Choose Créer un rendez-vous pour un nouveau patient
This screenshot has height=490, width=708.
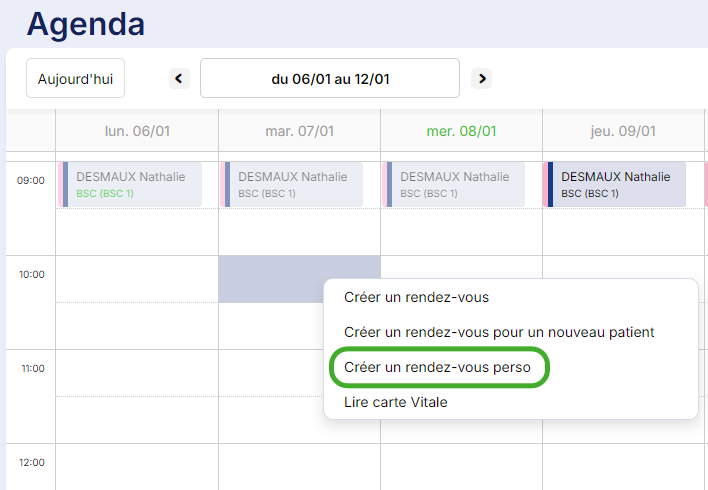coord(498,332)
